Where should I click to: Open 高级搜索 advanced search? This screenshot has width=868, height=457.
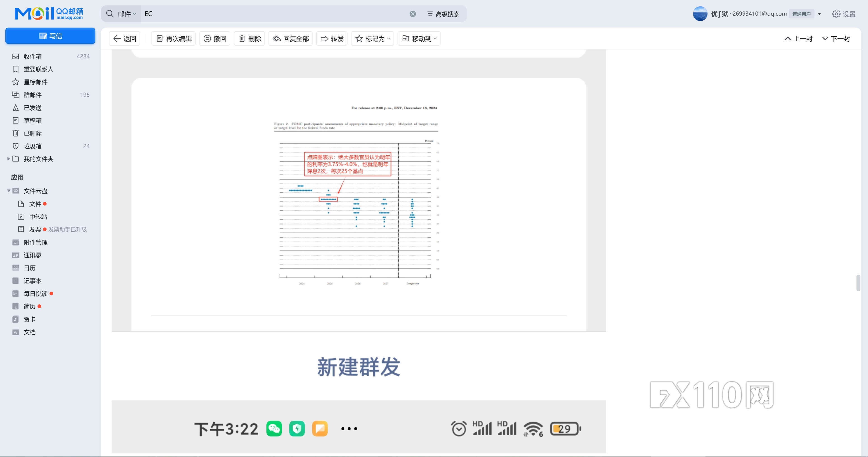(443, 14)
